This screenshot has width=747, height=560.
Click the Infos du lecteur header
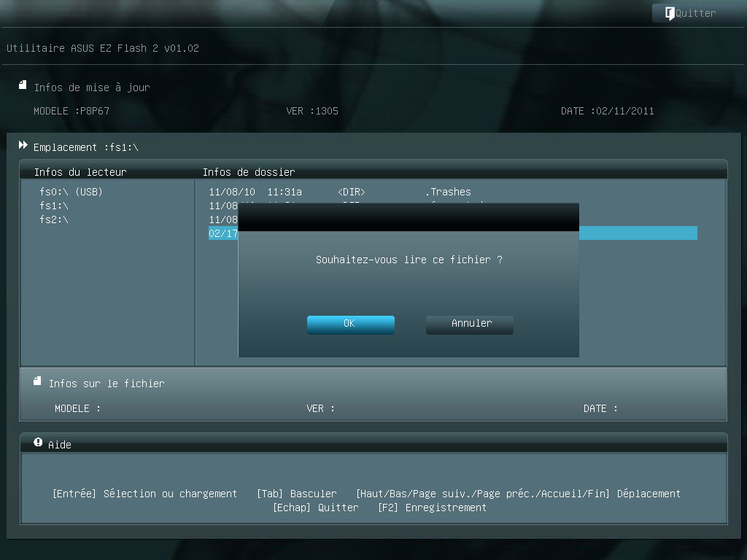(80, 172)
